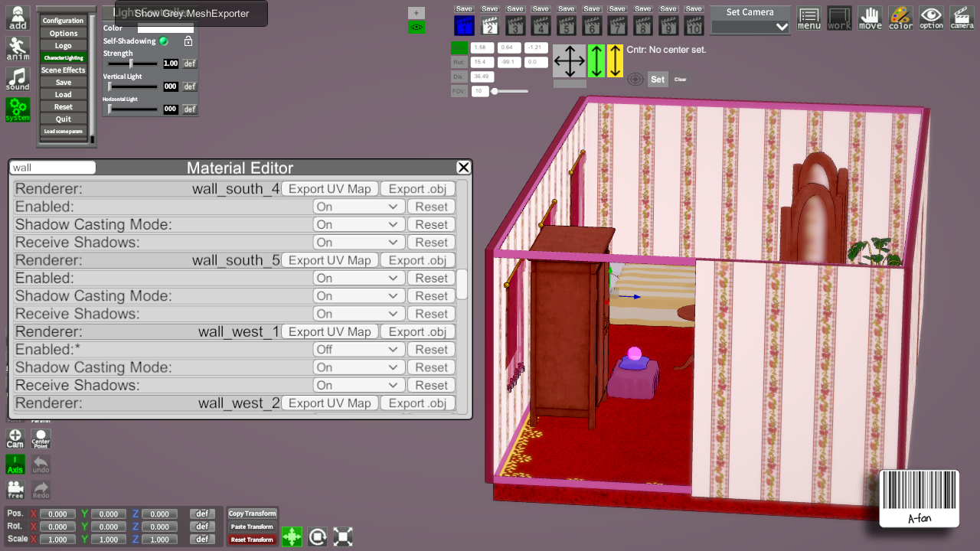Open the add objects panel

tap(18, 18)
